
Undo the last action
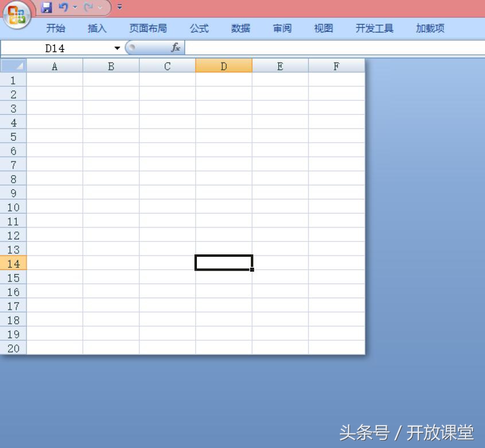[63, 7]
